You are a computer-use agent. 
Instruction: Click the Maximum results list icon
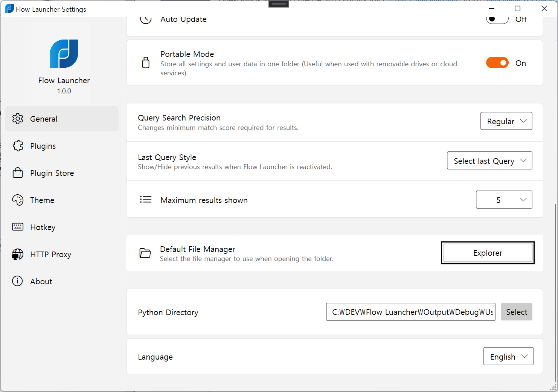click(146, 199)
